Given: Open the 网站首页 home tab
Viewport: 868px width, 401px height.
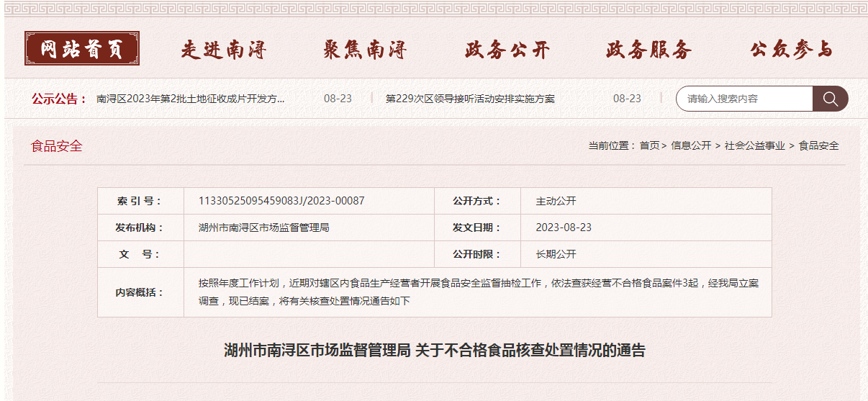Looking at the screenshot, I should click(x=82, y=49).
